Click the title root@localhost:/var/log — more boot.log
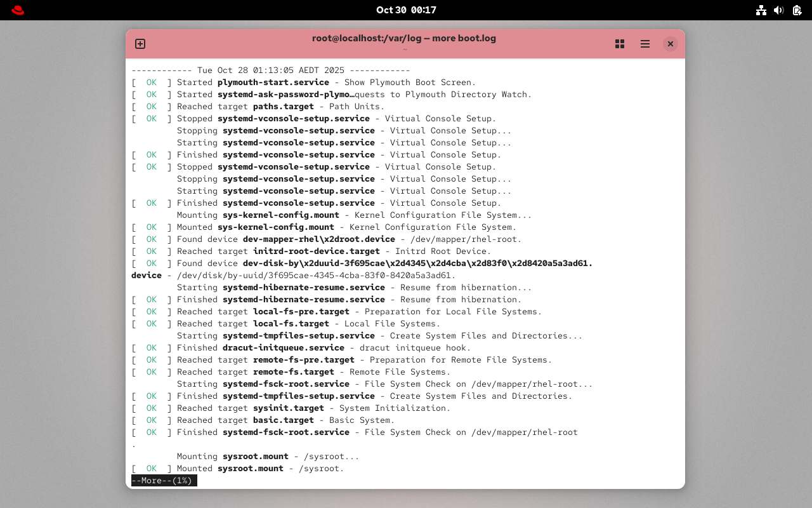 tap(405, 38)
